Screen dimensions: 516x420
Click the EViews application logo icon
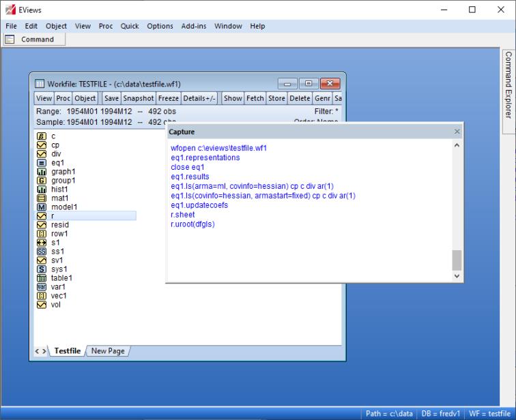click(x=10, y=10)
